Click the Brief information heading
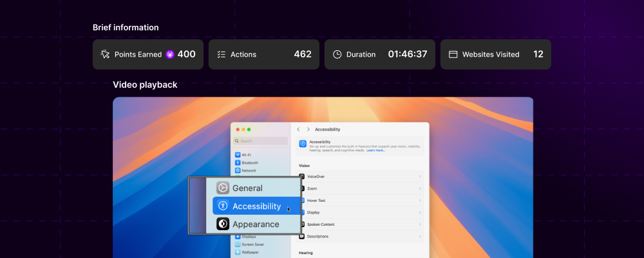This screenshot has width=644, height=258. 126,28
